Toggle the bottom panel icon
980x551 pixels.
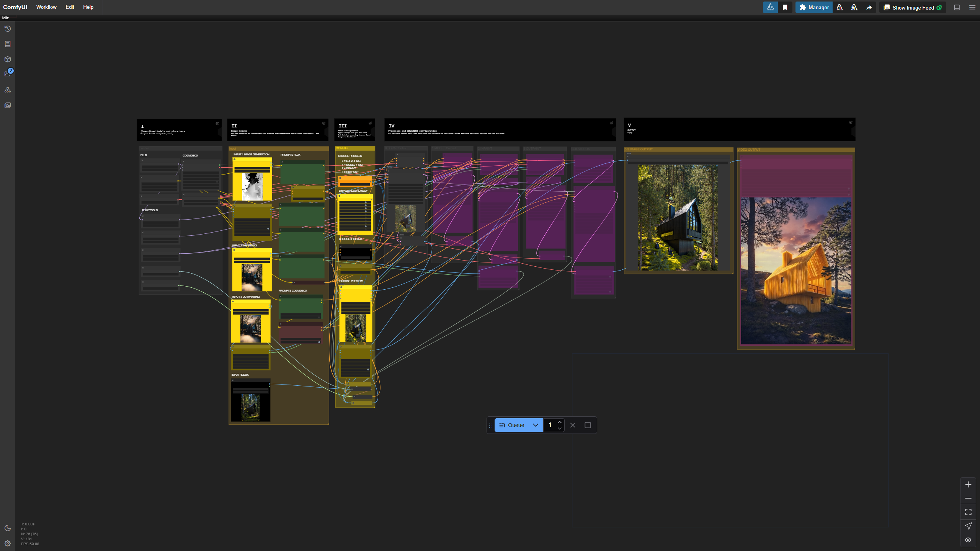(957, 7)
